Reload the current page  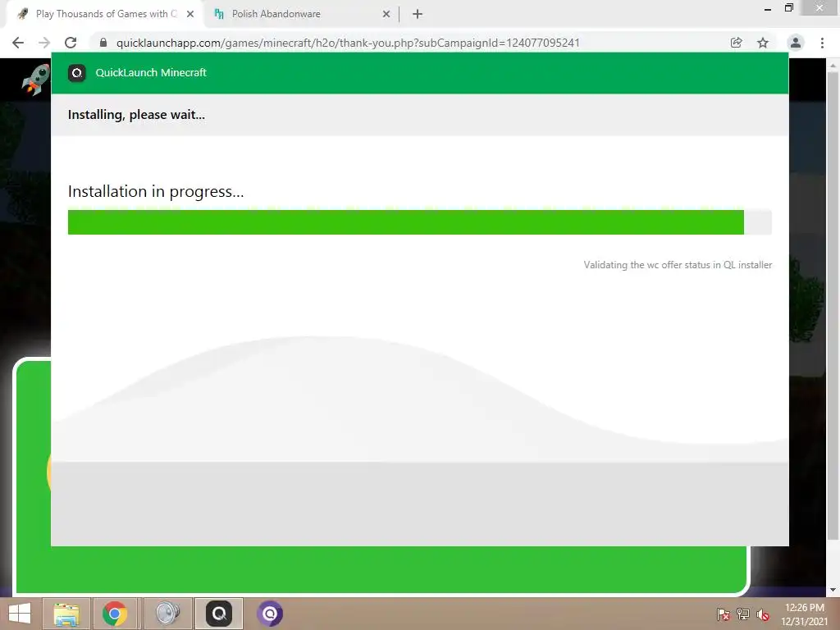point(71,43)
